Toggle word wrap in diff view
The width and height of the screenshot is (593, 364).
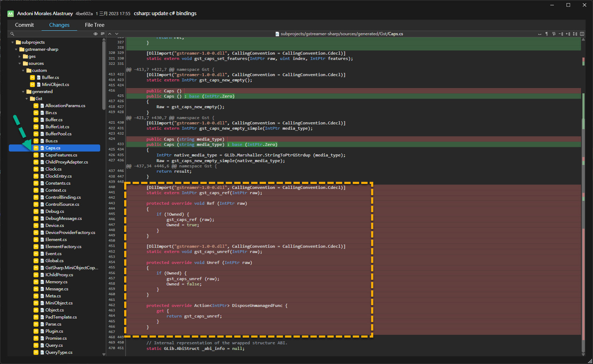pos(553,34)
